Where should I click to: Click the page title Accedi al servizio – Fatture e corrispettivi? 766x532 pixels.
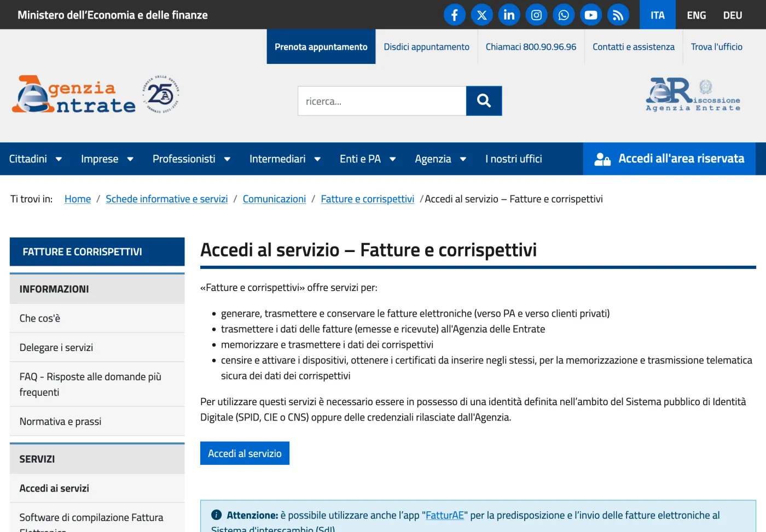point(369,250)
